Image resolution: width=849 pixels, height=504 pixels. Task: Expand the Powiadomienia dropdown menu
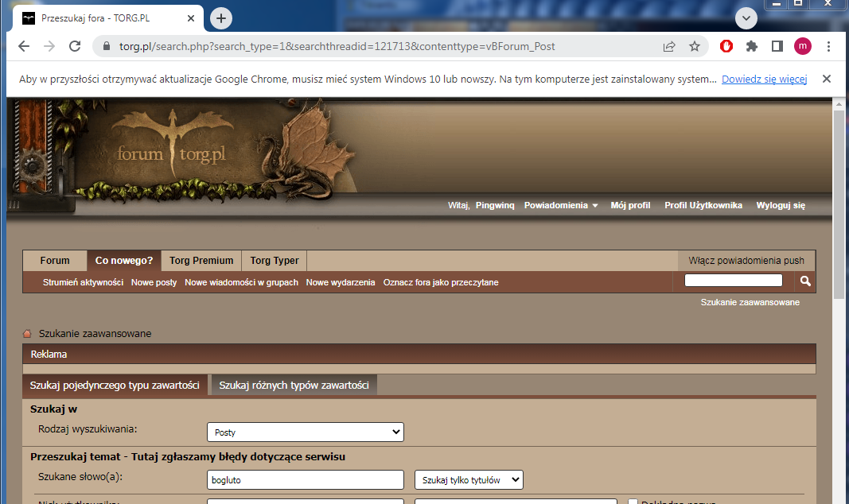[x=561, y=205]
